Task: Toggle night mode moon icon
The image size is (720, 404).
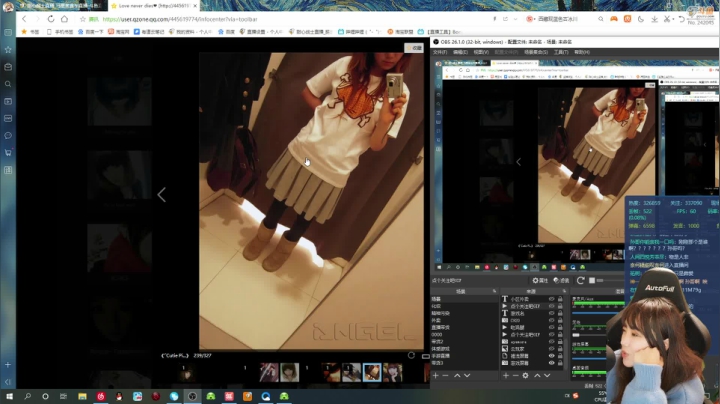Action: [x=641, y=19]
